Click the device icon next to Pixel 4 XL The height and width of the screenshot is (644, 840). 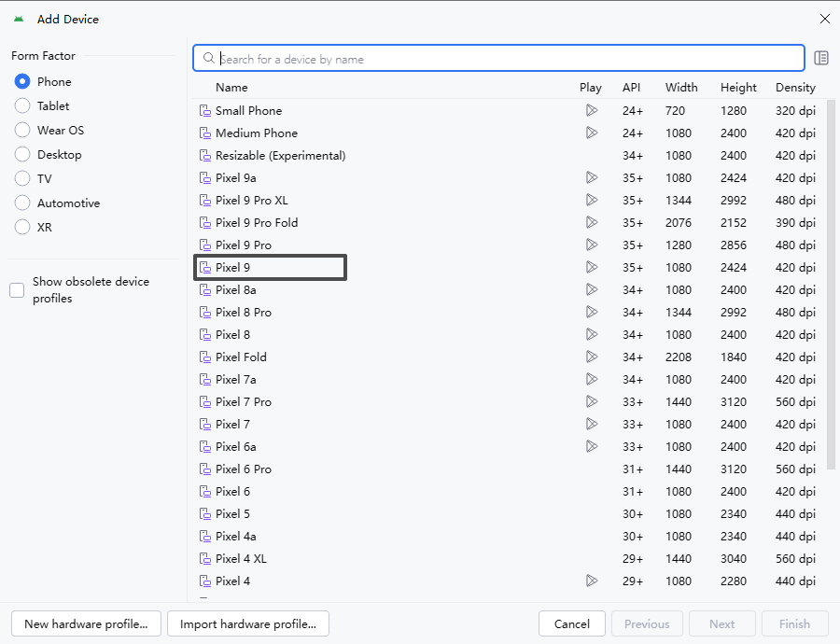[x=205, y=559]
